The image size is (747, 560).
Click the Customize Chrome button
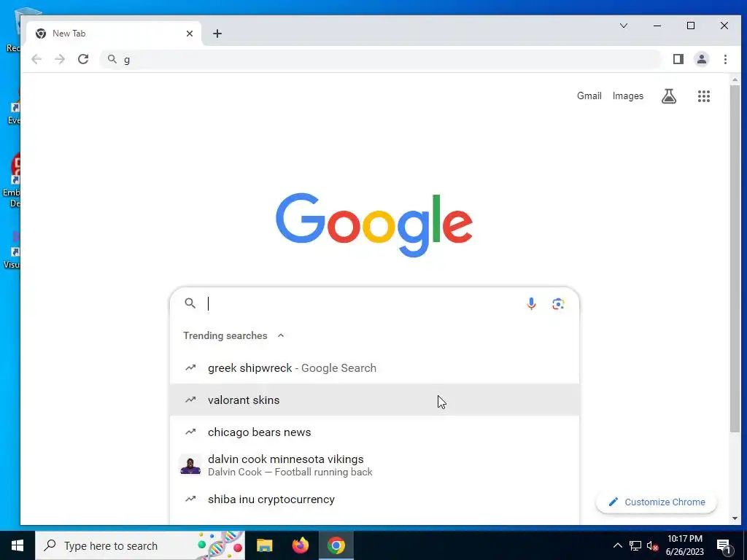(657, 502)
